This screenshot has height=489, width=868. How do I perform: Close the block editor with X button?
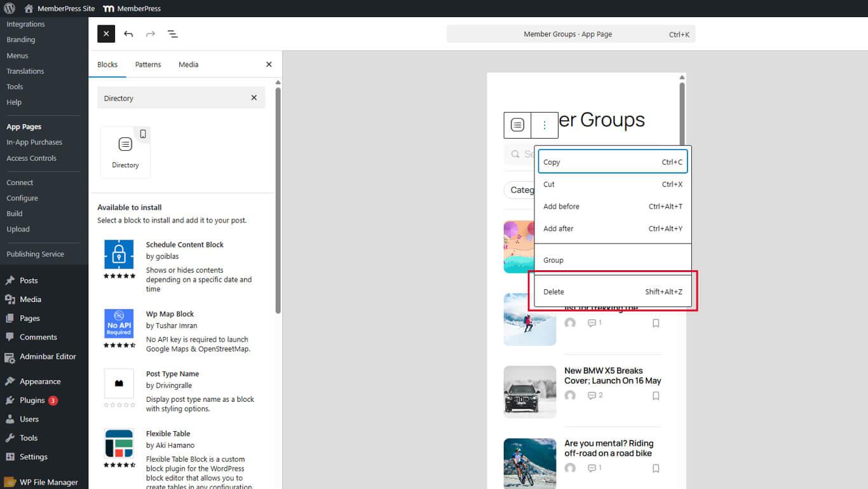[106, 34]
